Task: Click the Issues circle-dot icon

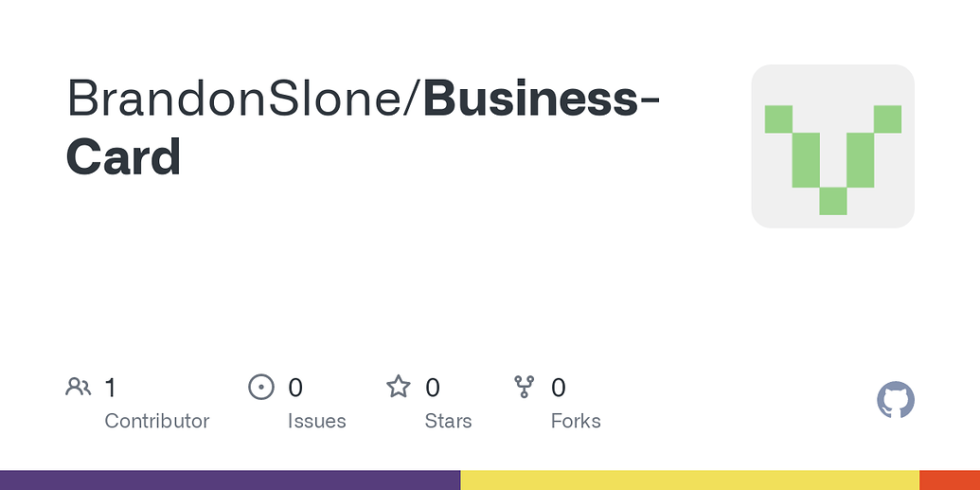Action: (x=261, y=387)
